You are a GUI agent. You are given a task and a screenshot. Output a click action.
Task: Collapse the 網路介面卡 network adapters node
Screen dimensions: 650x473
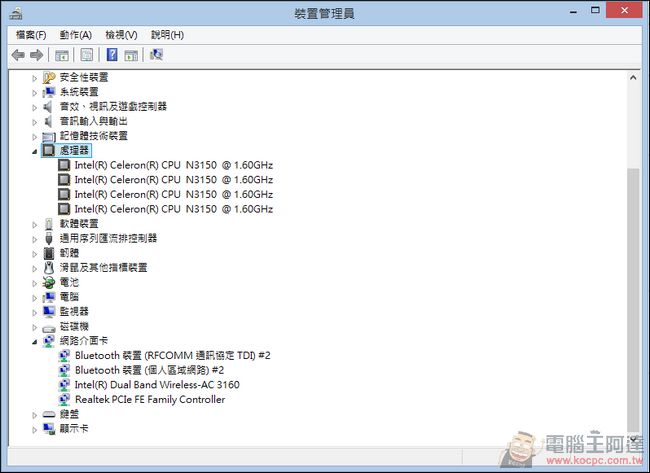coord(35,341)
